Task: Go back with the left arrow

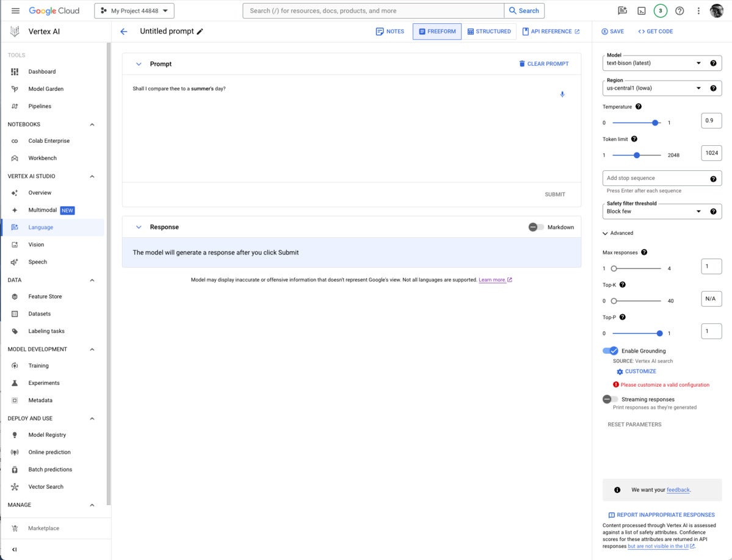Action: [x=124, y=31]
